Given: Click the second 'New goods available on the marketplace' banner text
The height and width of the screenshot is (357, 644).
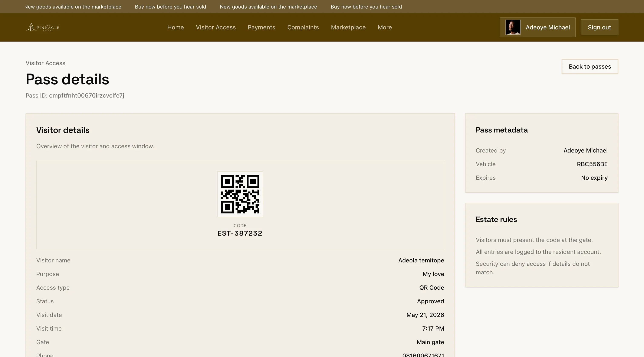Looking at the screenshot, I should (268, 7).
